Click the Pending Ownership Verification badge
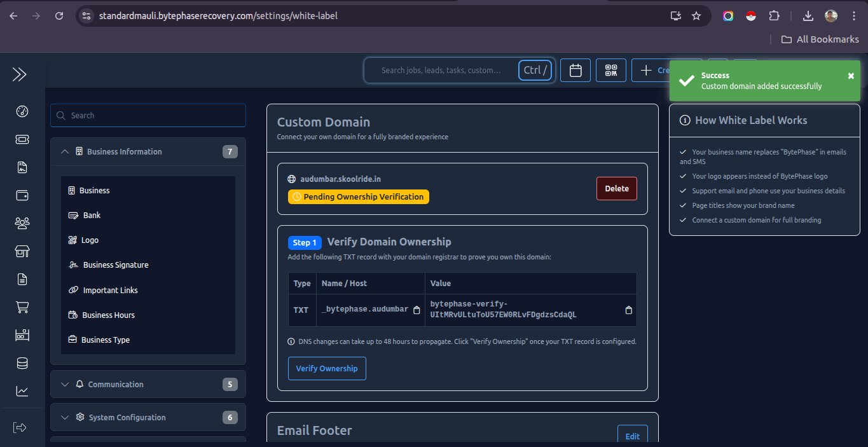 click(359, 196)
